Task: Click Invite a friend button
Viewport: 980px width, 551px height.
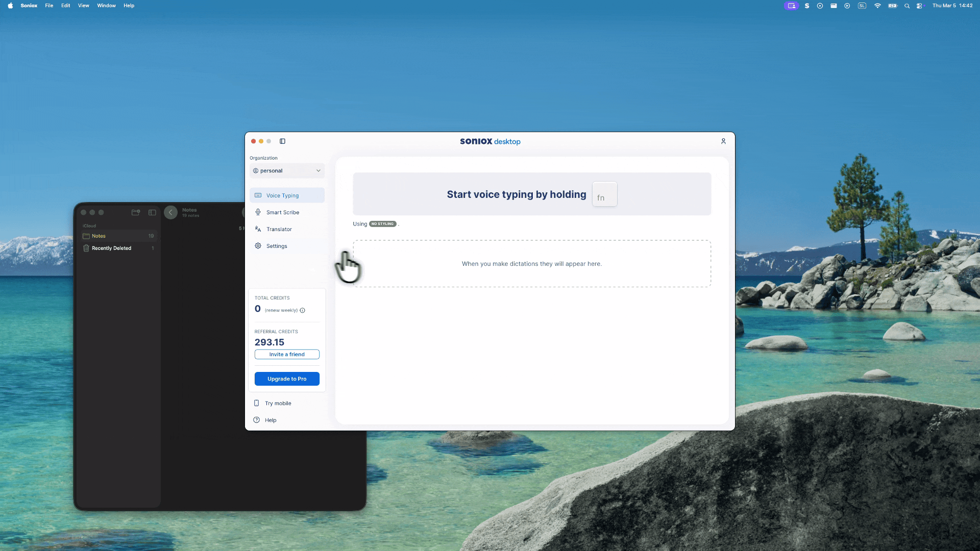Action: tap(287, 355)
